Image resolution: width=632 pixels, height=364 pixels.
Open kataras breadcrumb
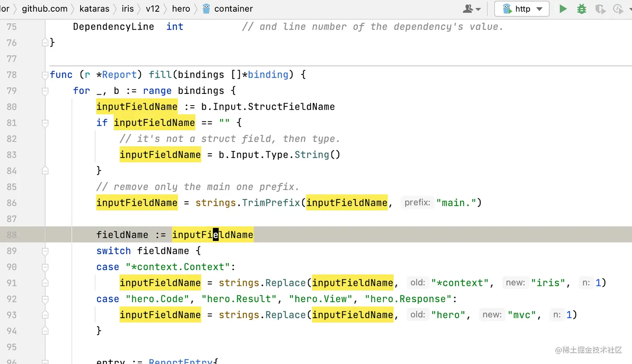(x=94, y=9)
